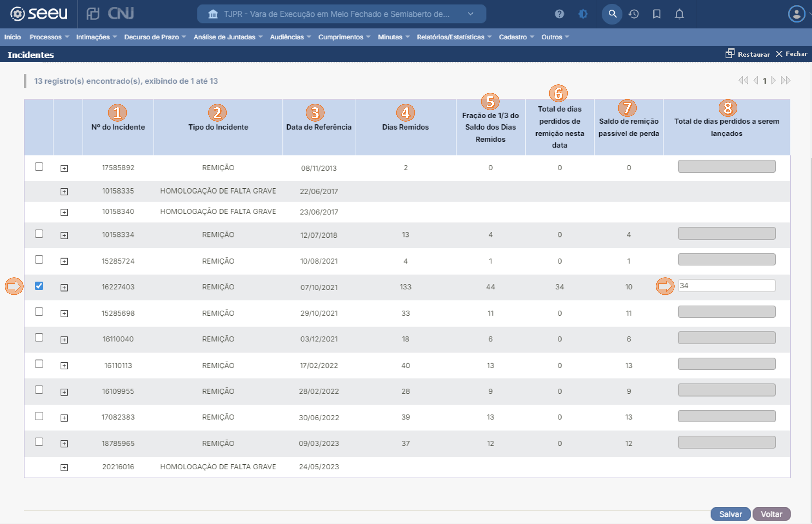
Task: Open the history clock icon
Action: pos(634,14)
